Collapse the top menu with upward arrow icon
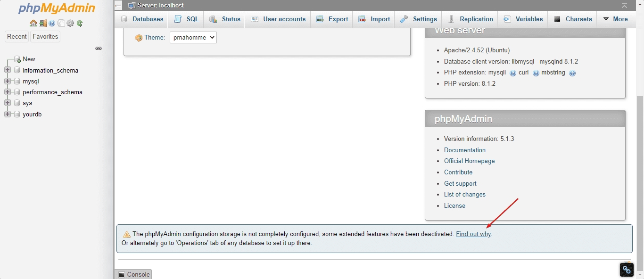 pyautogui.click(x=624, y=6)
